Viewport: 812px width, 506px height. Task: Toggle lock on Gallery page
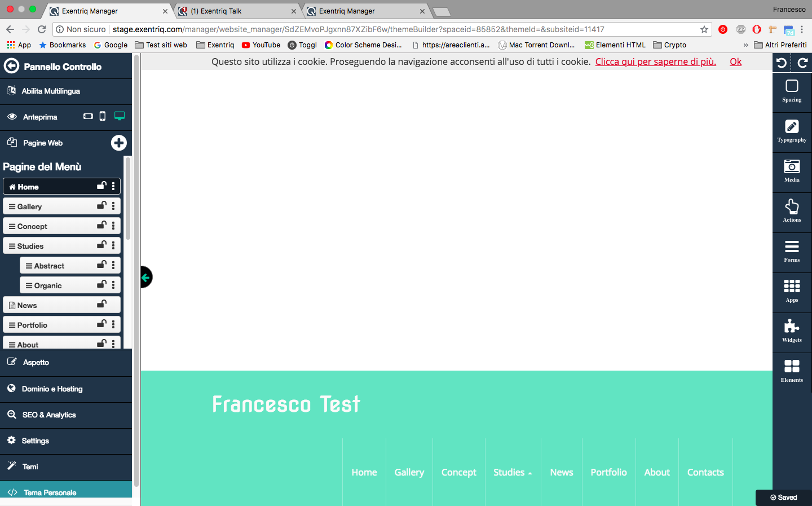[x=101, y=206]
